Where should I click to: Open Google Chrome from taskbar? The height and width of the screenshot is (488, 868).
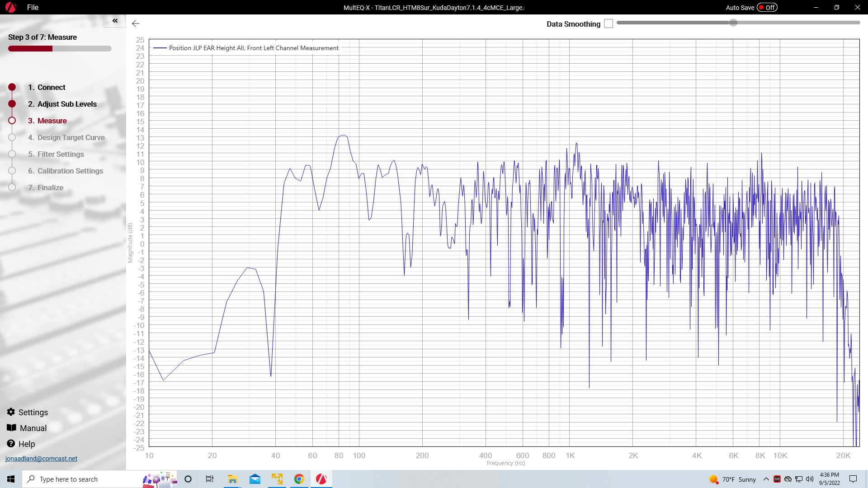299,479
